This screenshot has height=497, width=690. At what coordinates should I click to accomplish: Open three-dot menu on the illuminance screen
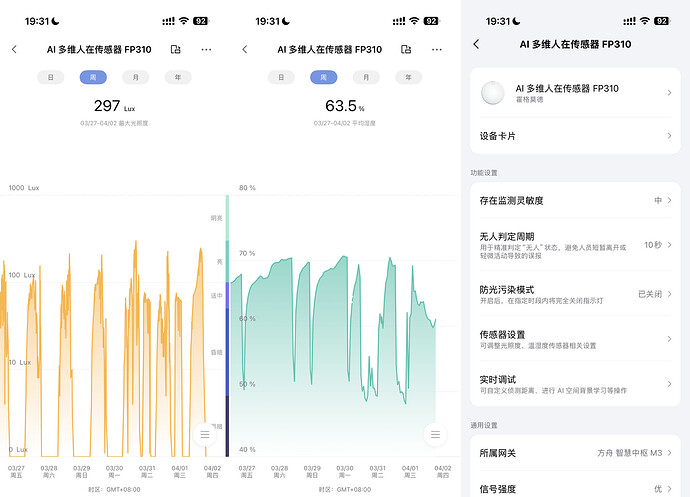click(206, 49)
